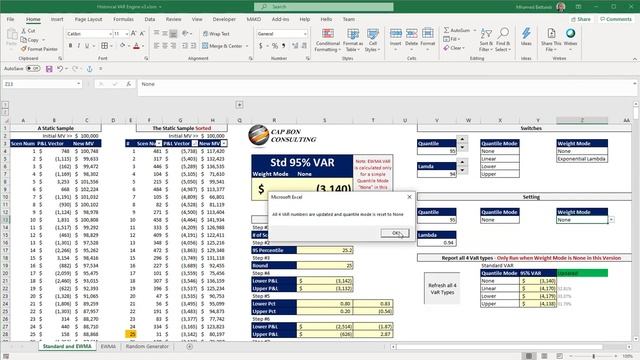Increase font size with large A icon
Screen dimensions: 640x360
tap(133, 33)
